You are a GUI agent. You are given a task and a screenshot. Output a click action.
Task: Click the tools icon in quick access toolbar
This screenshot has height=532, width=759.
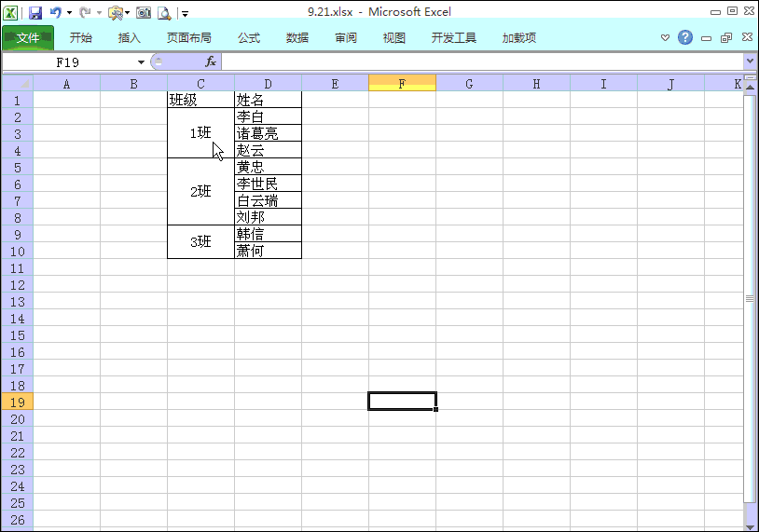pos(116,13)
